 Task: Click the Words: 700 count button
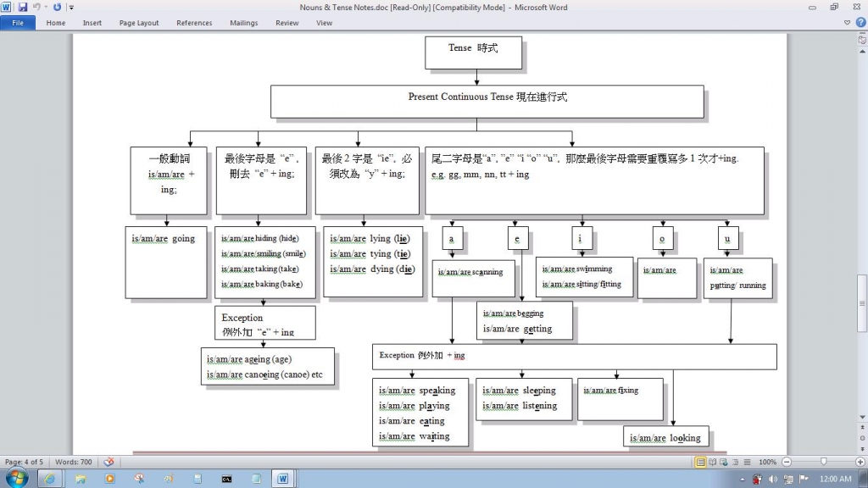(x=74, y=462)
